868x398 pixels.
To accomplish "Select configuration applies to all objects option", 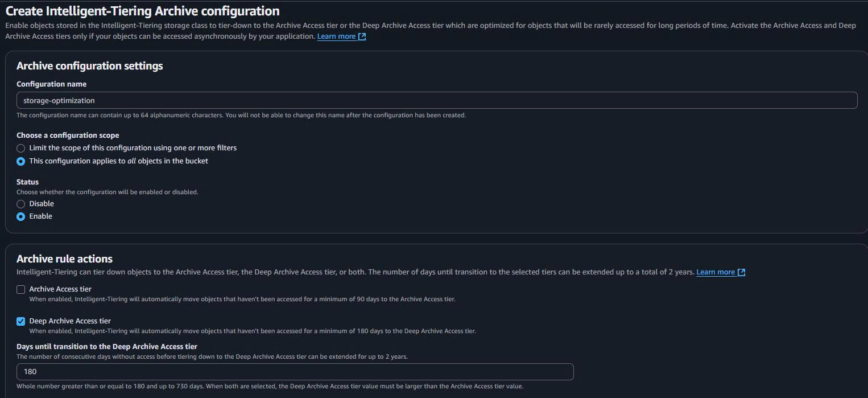I will (20, 161).
